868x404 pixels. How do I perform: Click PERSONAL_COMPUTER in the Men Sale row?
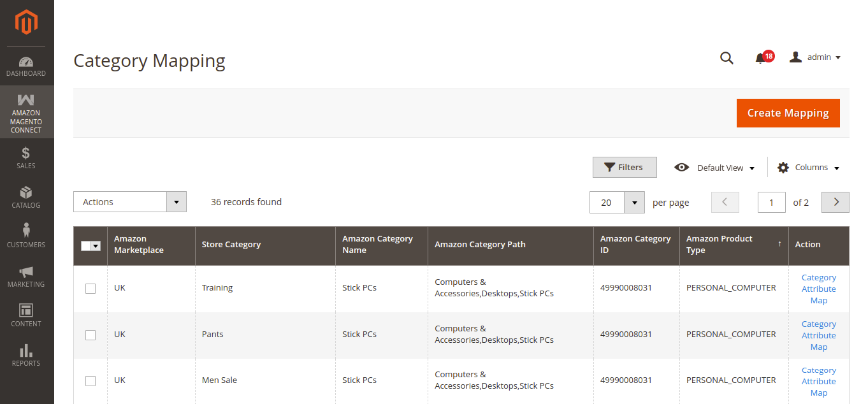tap(731, 380)
